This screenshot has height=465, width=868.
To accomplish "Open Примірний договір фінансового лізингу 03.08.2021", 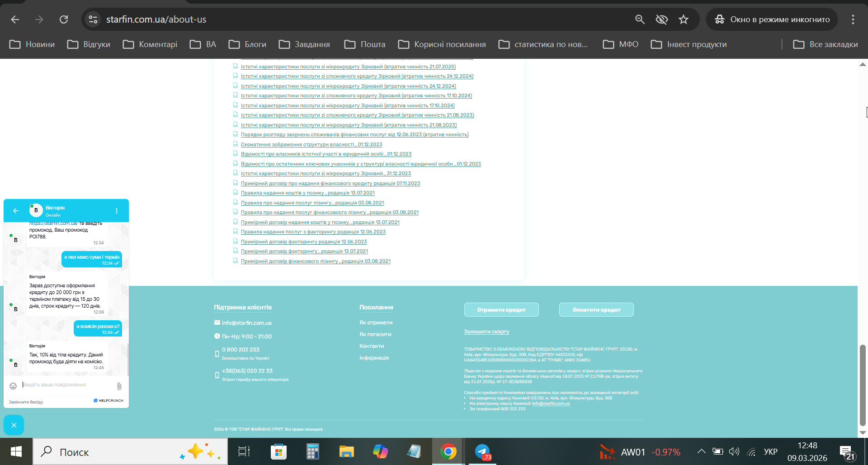I will (x=316, y=261).
